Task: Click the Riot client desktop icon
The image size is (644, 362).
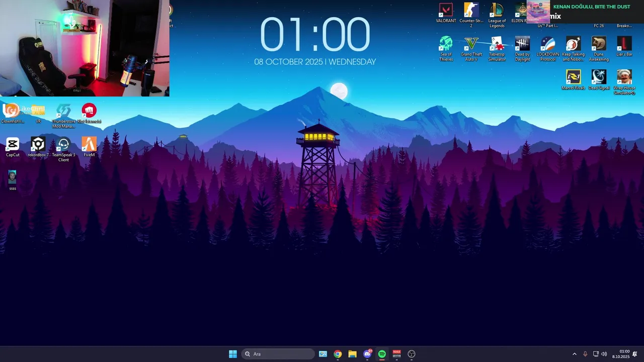Action: coord(89,114)
